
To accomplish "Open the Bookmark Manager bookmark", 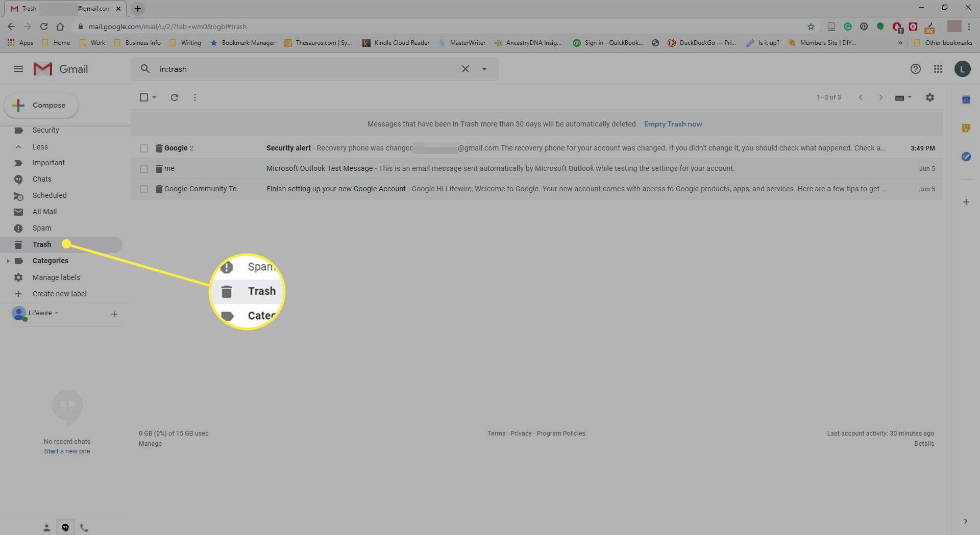I will 242,43.
